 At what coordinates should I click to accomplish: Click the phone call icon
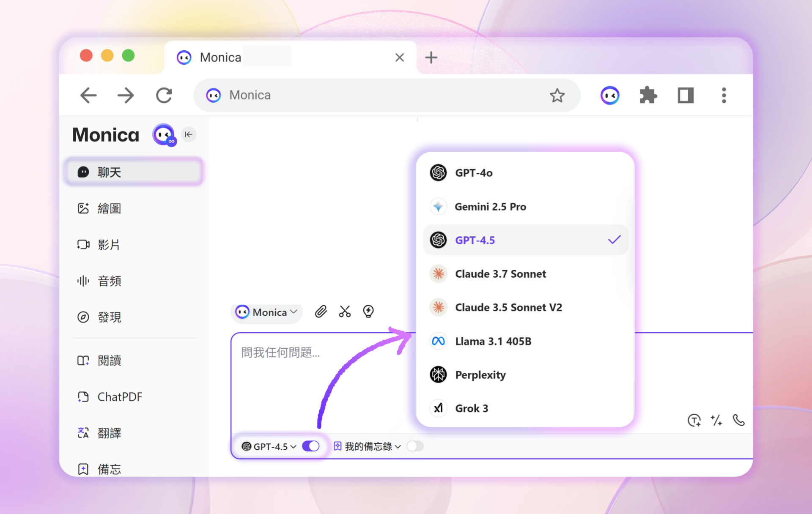pos(738,420)
